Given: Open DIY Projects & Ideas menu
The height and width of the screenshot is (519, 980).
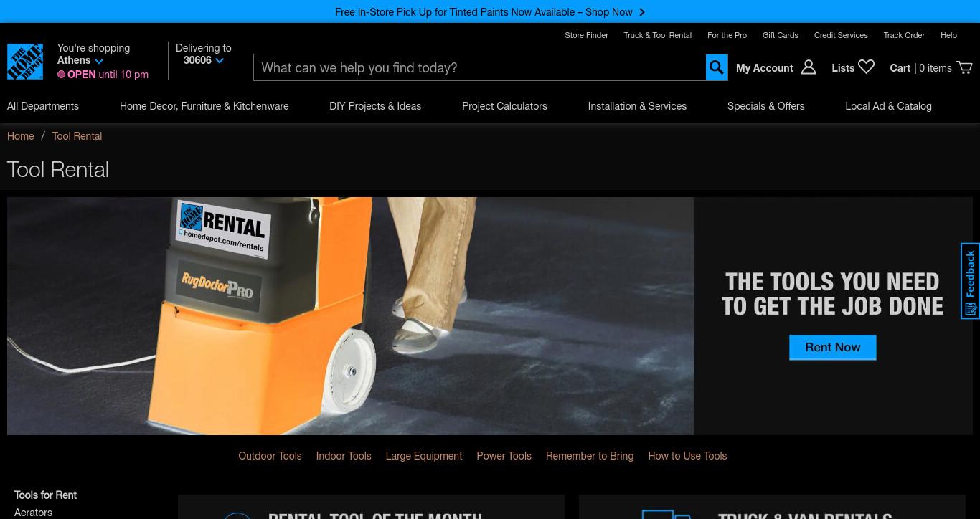Looking at the screenshot, I should [x=375, y=106].
